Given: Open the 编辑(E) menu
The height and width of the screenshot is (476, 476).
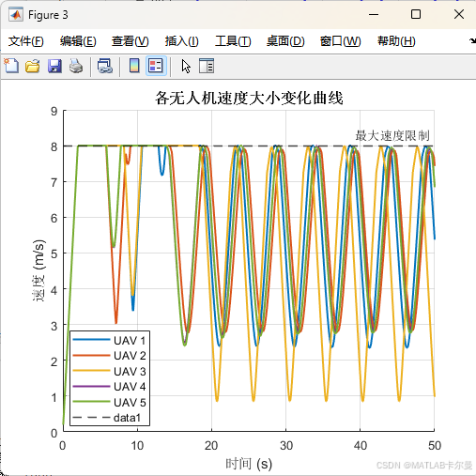Looking at the screenshot, I should pos(78,41).
